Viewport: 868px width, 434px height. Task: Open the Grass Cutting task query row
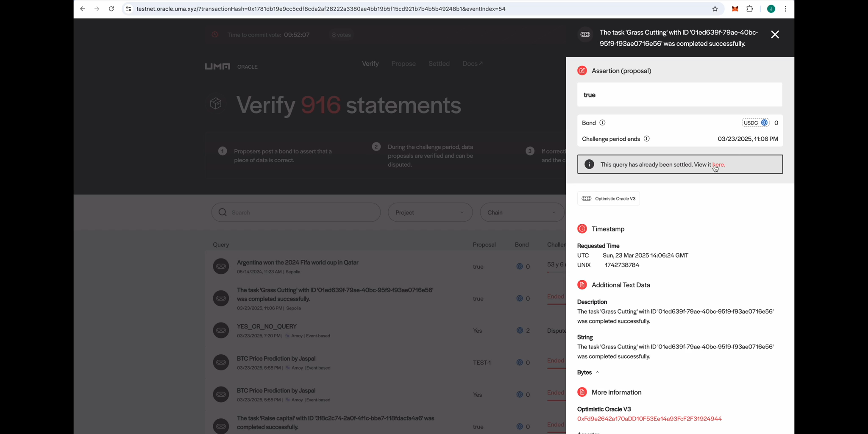(386, 298)
